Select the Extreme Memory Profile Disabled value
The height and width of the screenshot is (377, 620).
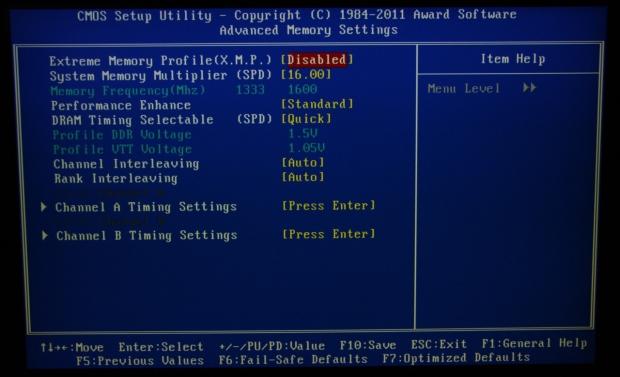pyautogui.click(x=317, y=60)
